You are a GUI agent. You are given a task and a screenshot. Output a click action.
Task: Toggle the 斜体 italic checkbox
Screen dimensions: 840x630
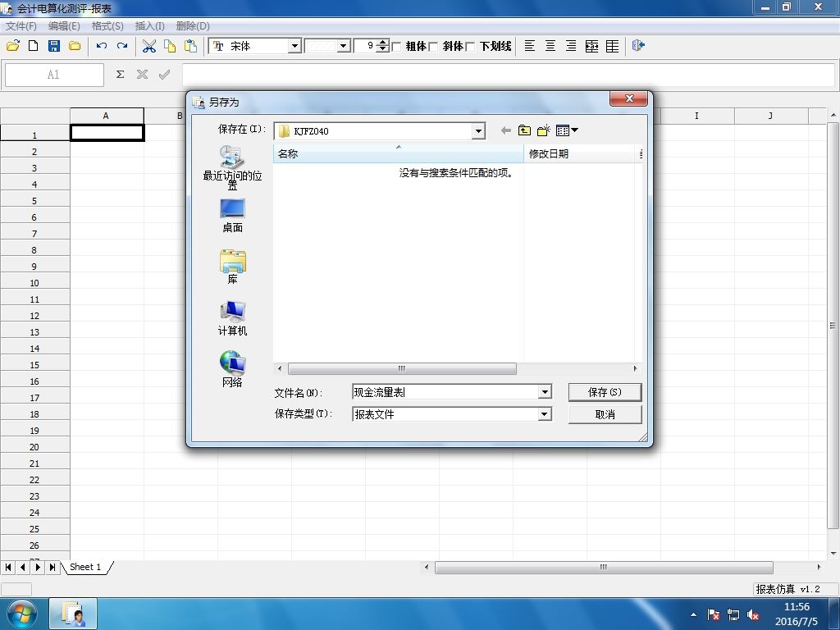coord(433,47)
